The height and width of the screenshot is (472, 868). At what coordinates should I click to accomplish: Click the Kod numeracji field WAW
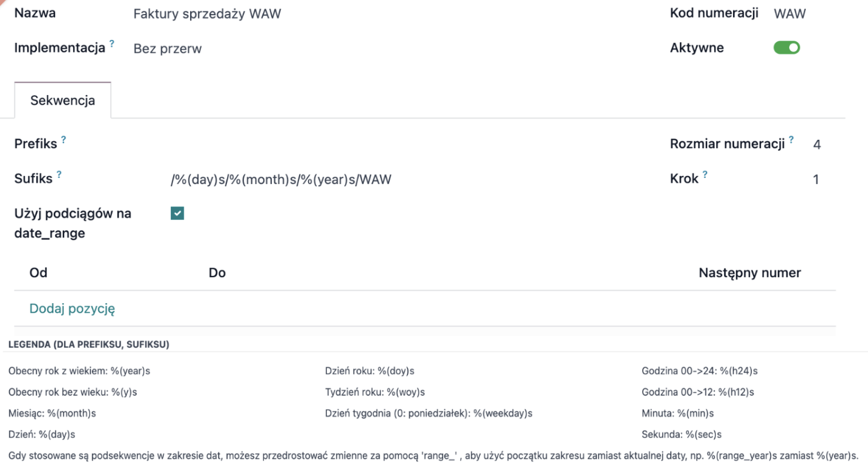coord(789,15)
